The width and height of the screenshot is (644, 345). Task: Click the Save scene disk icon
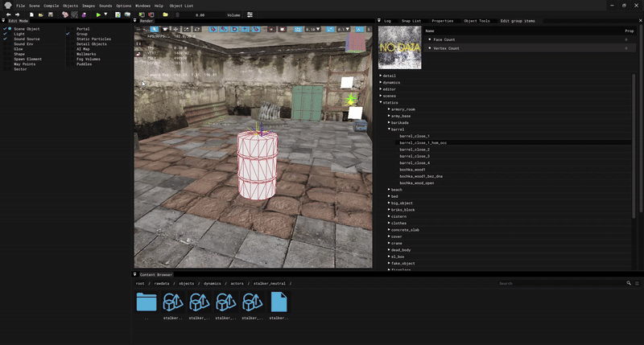(x=52, y=14)
